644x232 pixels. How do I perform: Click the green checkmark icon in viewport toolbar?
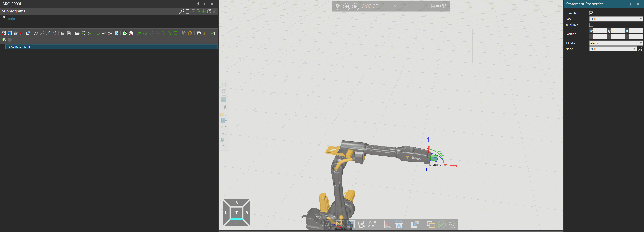click(442, 224)
